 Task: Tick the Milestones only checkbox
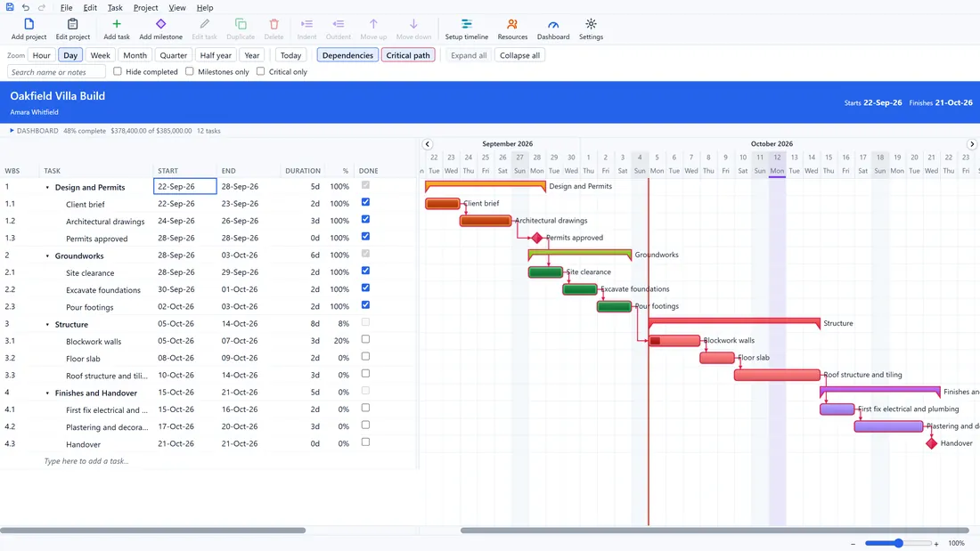(190, 71)
